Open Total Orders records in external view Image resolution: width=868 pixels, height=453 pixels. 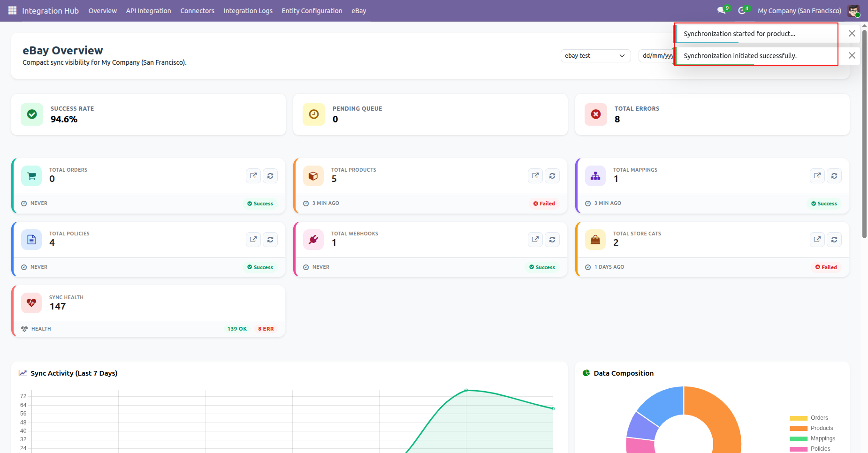[x=253, y=176]
